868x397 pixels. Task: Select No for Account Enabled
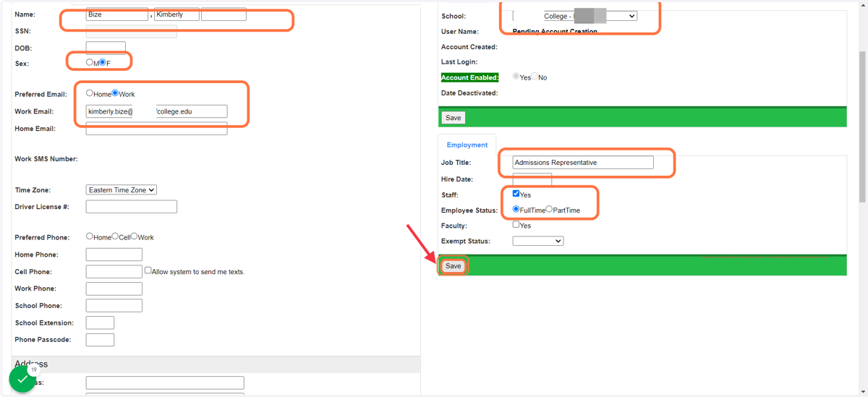[x=535, y=77]
